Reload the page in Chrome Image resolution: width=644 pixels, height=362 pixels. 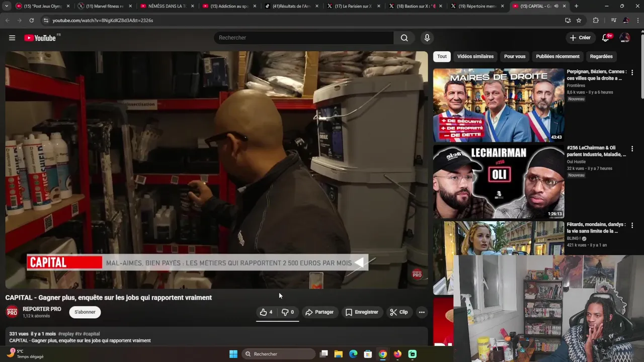pyautogui.click(x=31, y=20)
